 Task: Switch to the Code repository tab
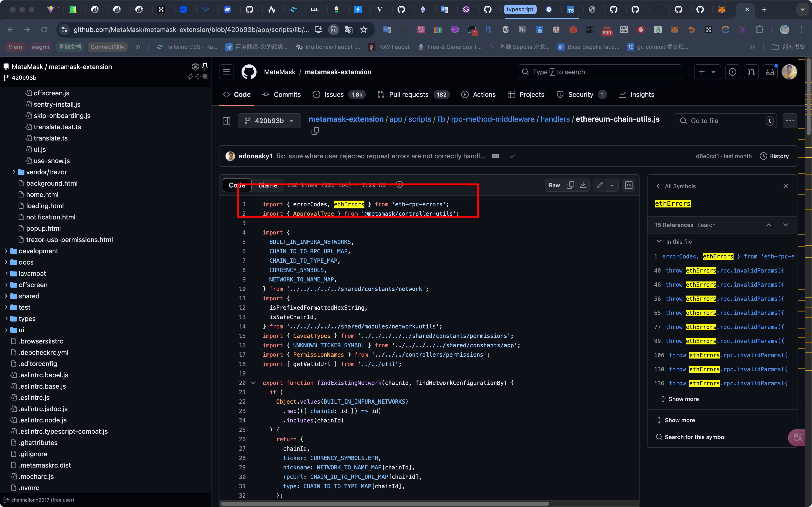(x=237, y=94)
